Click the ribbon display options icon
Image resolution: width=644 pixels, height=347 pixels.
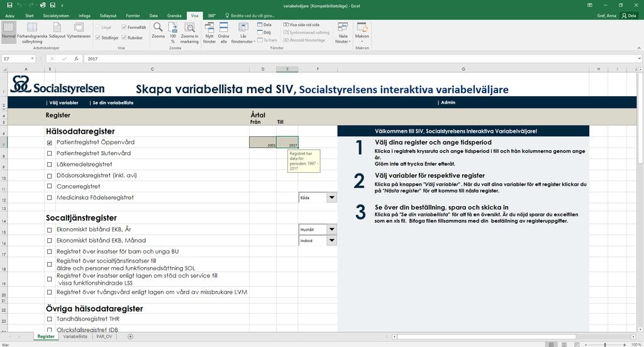pyautogui.click(x=590, y=5)
